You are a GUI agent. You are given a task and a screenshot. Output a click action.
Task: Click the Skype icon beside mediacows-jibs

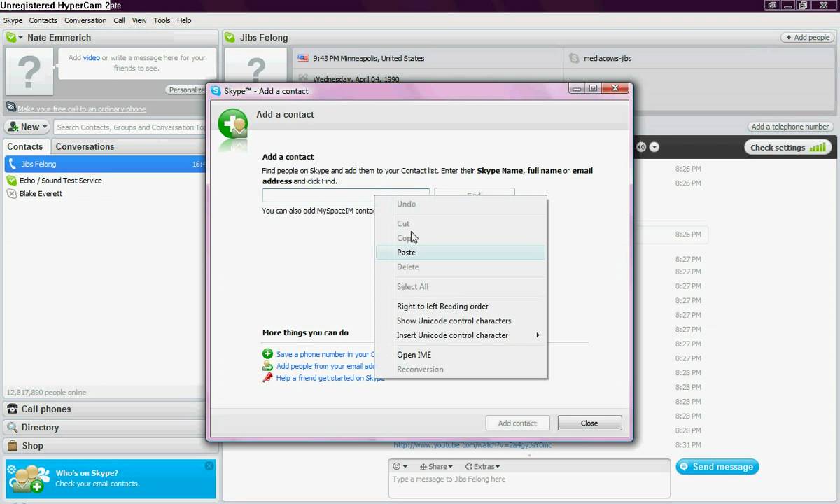tap(574, 59)
